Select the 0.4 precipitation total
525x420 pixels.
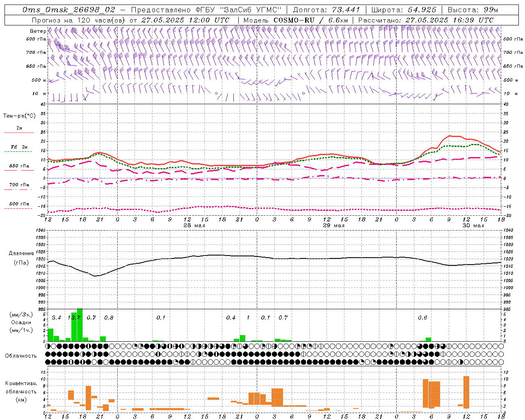(231, 317)
